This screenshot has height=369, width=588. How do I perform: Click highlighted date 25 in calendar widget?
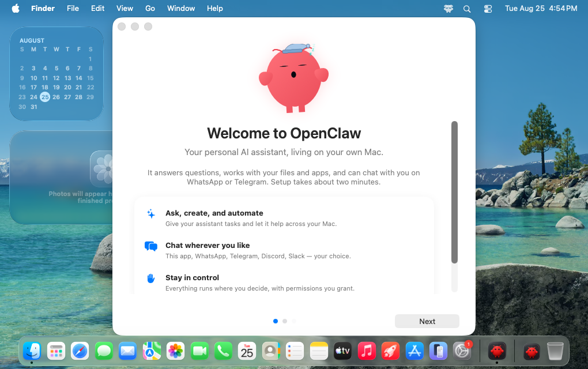pos(45,97)
